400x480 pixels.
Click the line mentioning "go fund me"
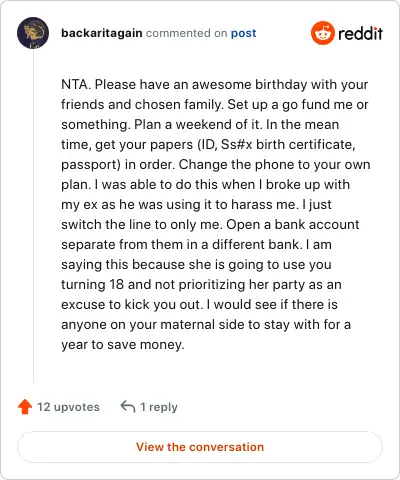[x=214, y=105]
